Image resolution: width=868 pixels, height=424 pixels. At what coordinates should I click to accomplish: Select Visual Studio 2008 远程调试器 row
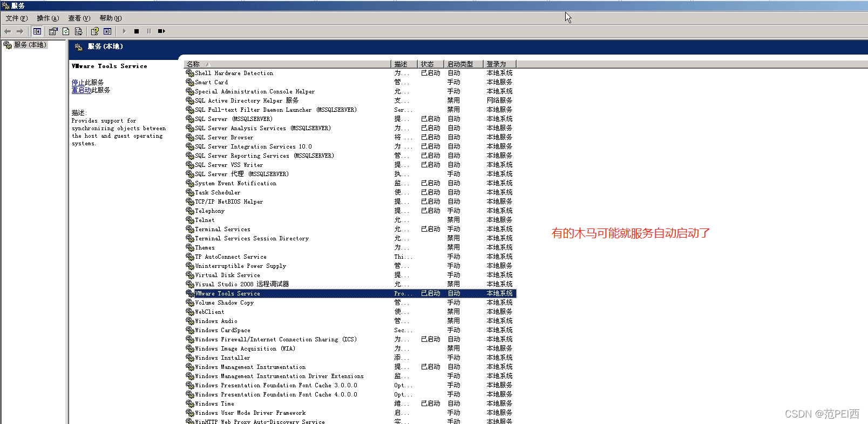coord(350,284)
